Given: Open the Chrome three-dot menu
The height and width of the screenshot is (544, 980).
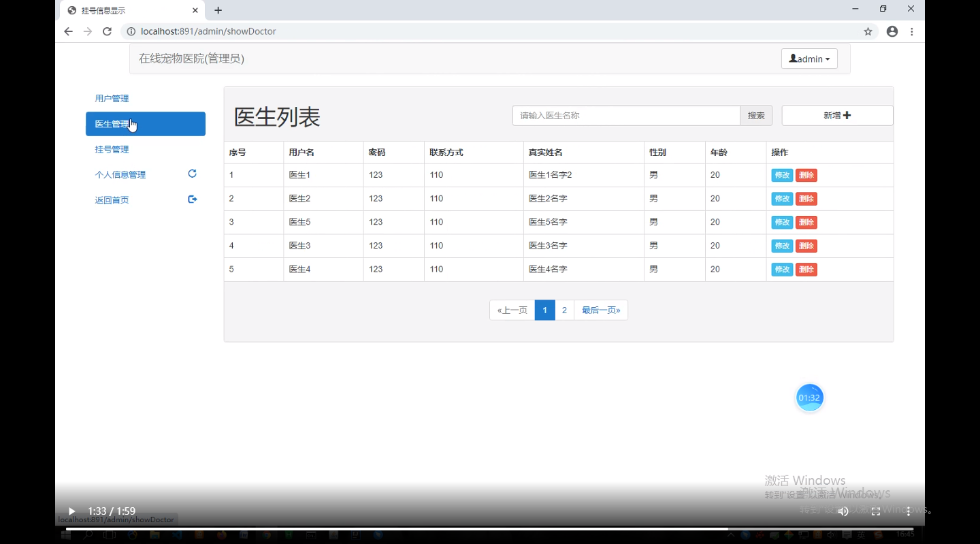Looking at the screenshot, I should click(x=912, y=31).
